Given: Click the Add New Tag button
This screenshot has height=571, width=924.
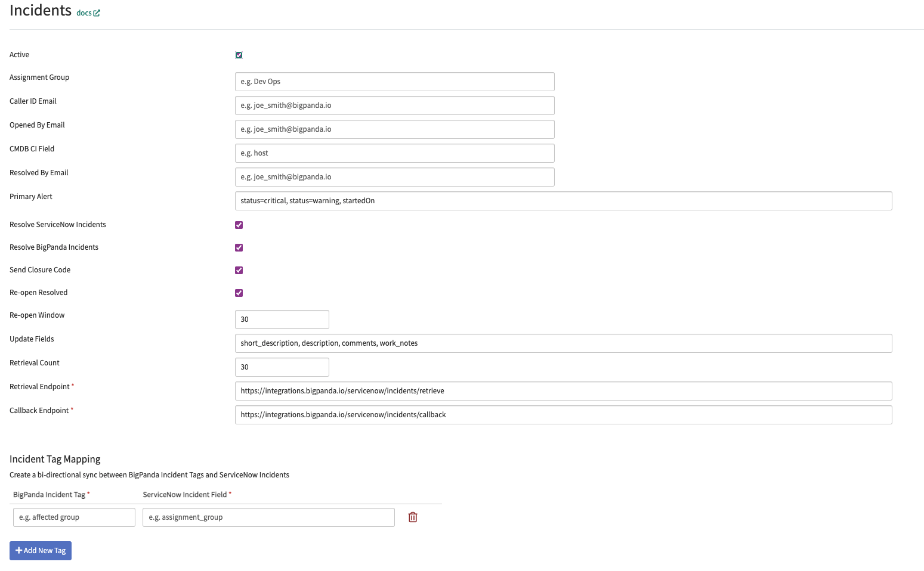Looking at the screenshot, I should click(41, 551).
